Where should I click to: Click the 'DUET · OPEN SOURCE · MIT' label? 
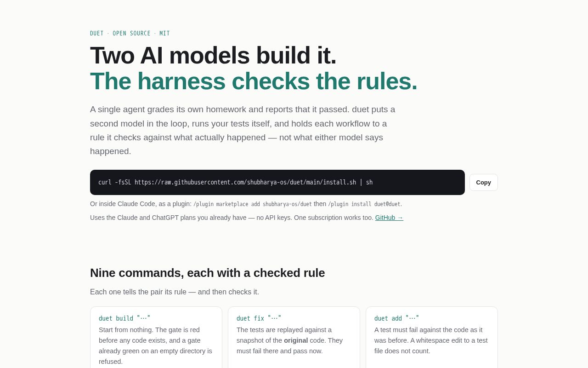tap(130, 34)
